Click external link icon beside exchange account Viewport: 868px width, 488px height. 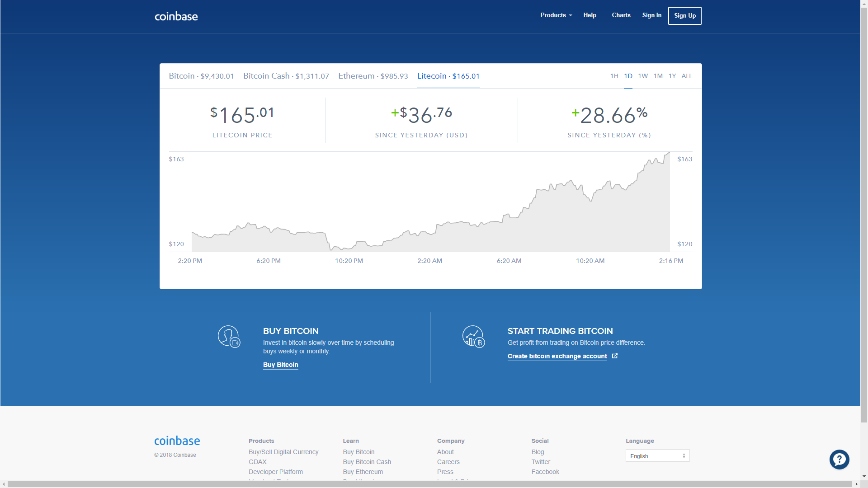(x=615, y=356)
